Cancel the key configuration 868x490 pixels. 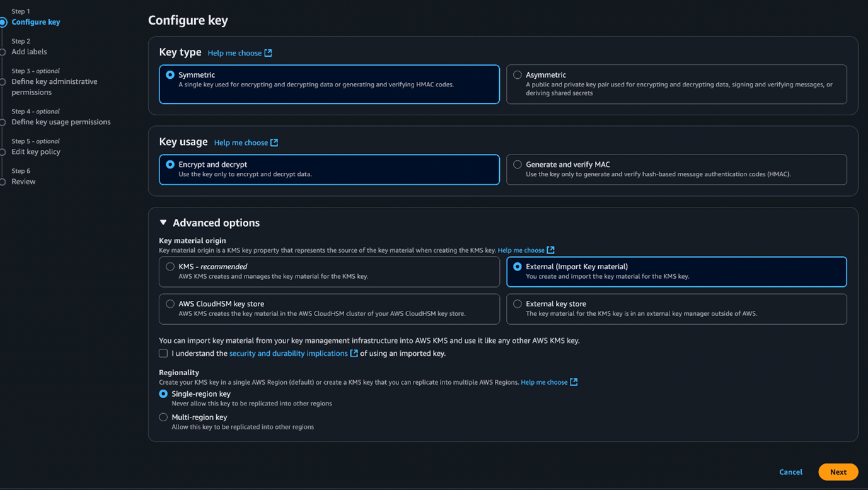pos(790,472)
